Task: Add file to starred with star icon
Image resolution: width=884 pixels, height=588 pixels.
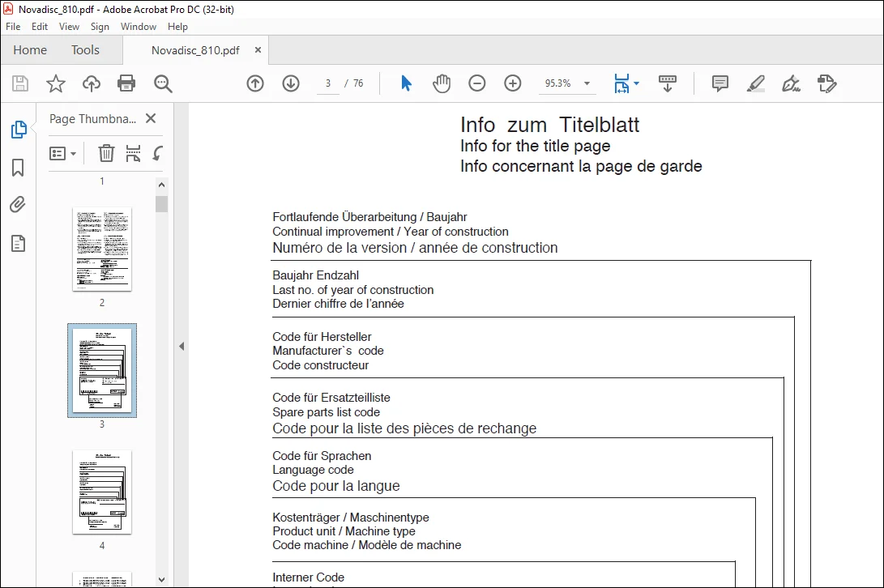Action: click(x=55, y=83)
